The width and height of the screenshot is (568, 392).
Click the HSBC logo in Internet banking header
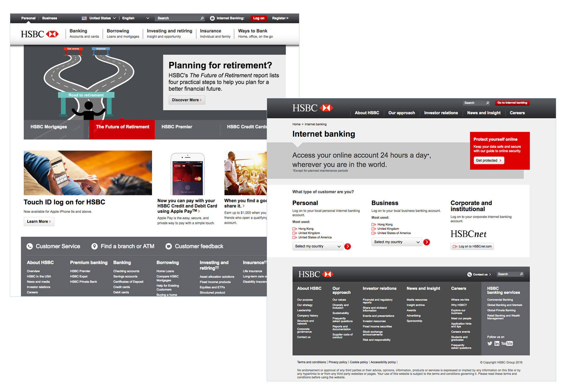(x=313, y=108)
